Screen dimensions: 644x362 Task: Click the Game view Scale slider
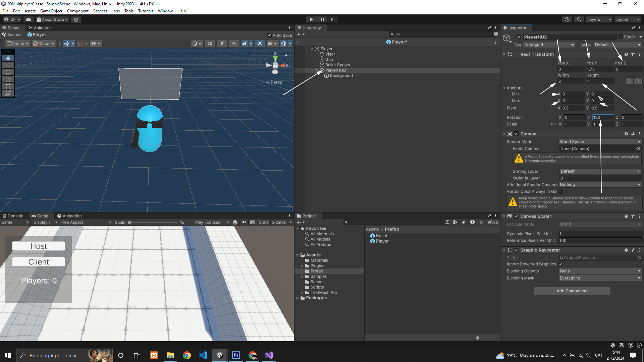(x=154, y=223)
